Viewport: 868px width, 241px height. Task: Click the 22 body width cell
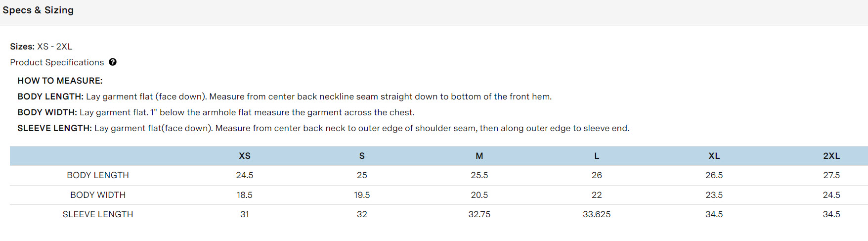coord(597,195)
